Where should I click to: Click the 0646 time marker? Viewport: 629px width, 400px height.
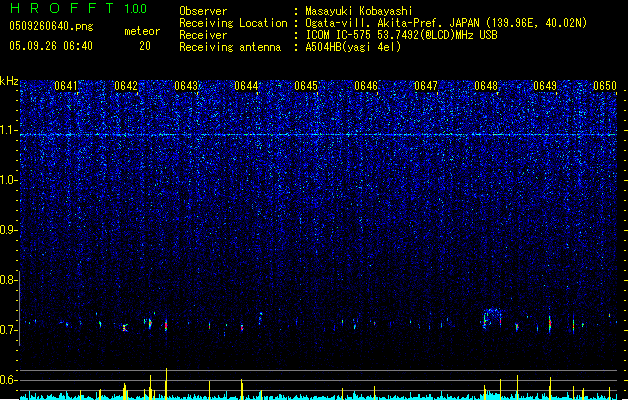click(x=366, y=86)
